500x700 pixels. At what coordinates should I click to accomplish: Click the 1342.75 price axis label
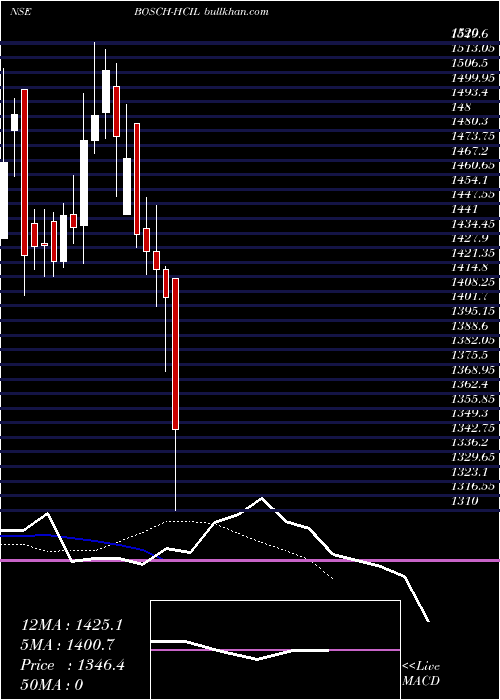coord(473,428)
